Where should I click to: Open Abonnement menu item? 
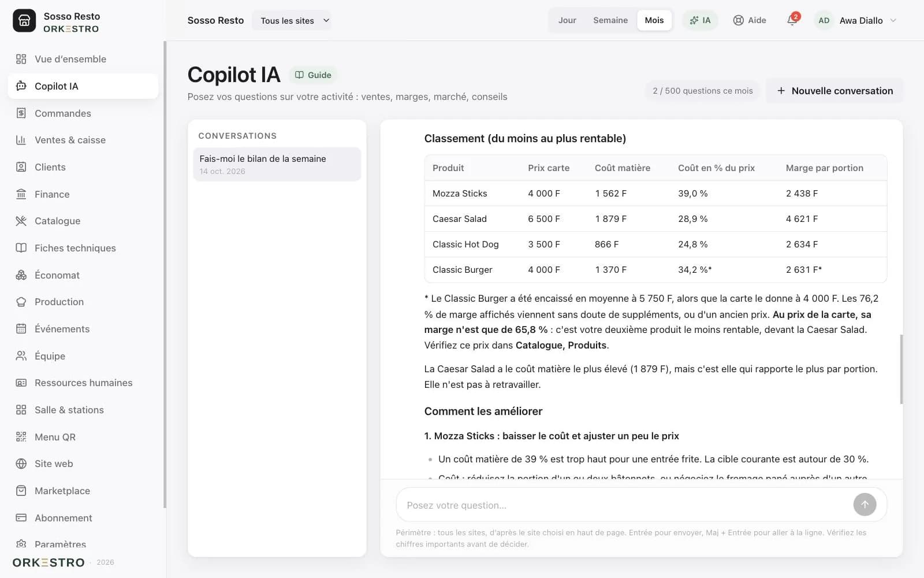pyautogui.click(x=83, y=518)
